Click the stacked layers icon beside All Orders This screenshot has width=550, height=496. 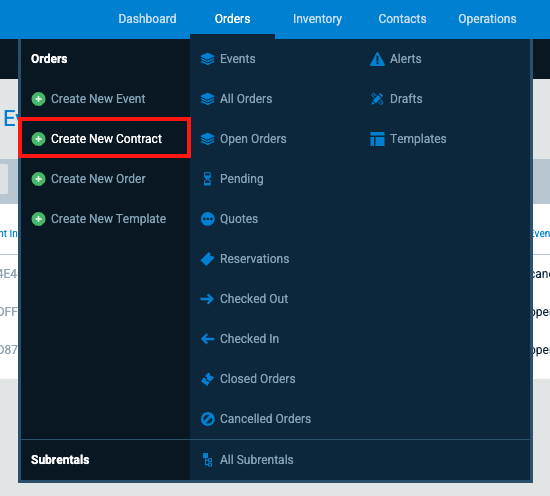pos(207,99)
